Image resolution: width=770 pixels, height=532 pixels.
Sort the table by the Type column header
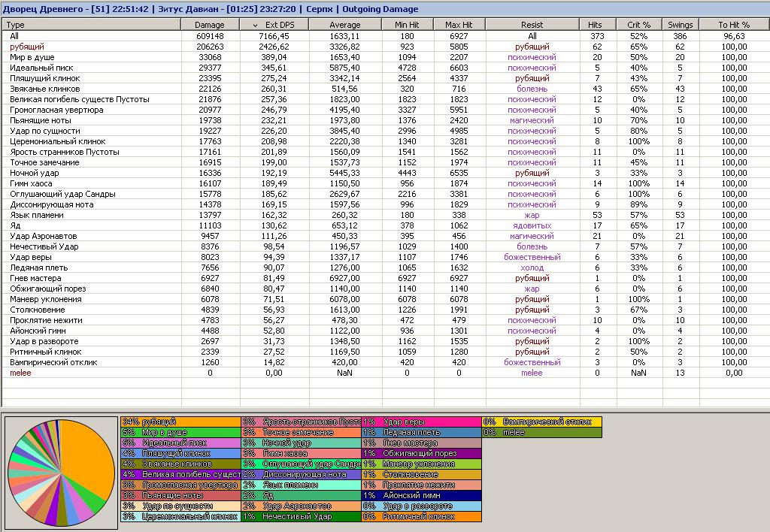click(92, 25)
